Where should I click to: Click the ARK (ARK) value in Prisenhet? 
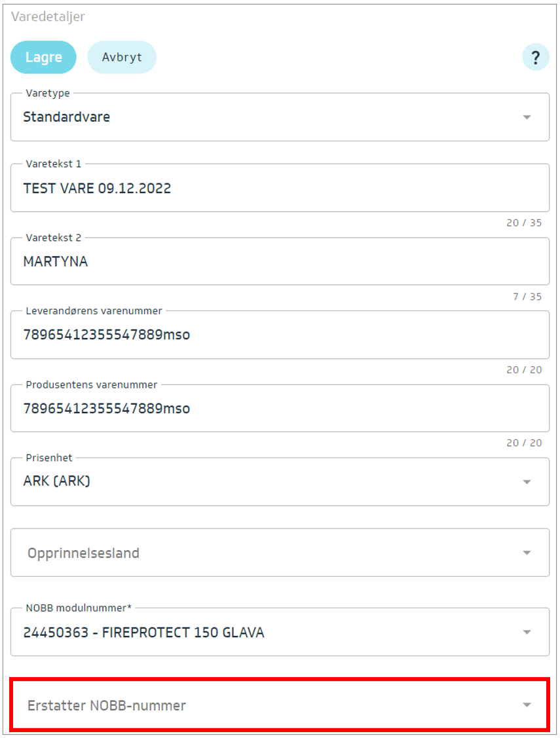click(57, 481)
